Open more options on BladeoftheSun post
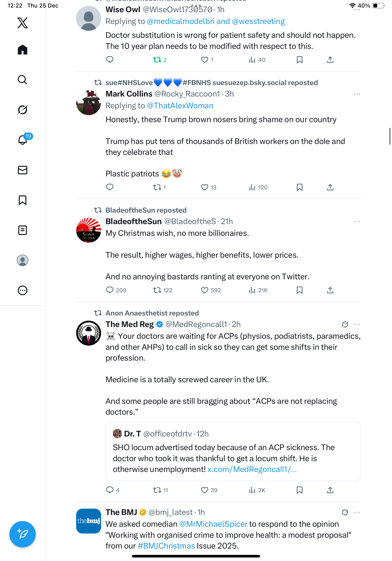Screen dimensions: 392x561 pos(357,222)
